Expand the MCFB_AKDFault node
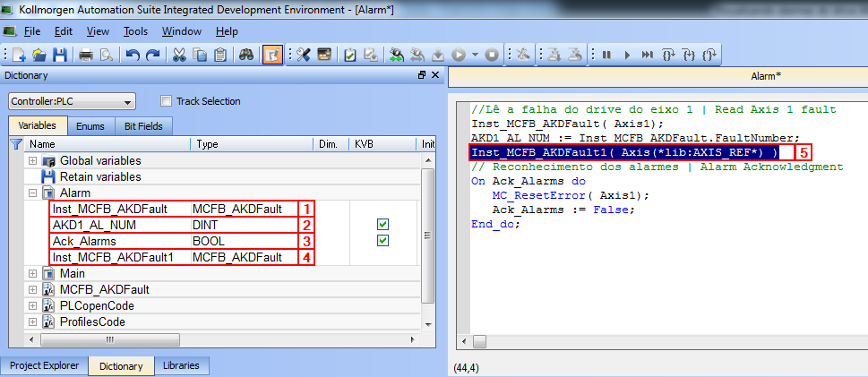 32,289
